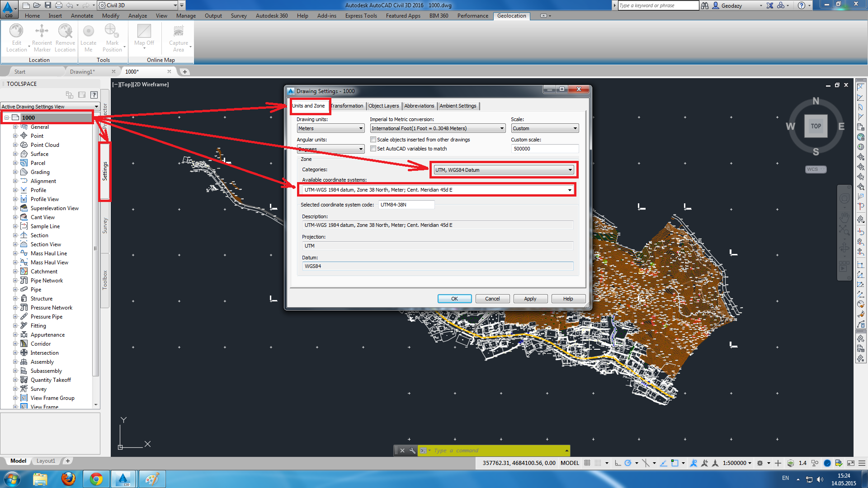868x488 pixels.
Task: Open the Categories dropdown UTM, WGS84 Datum
Action: [x=504, y=170]
